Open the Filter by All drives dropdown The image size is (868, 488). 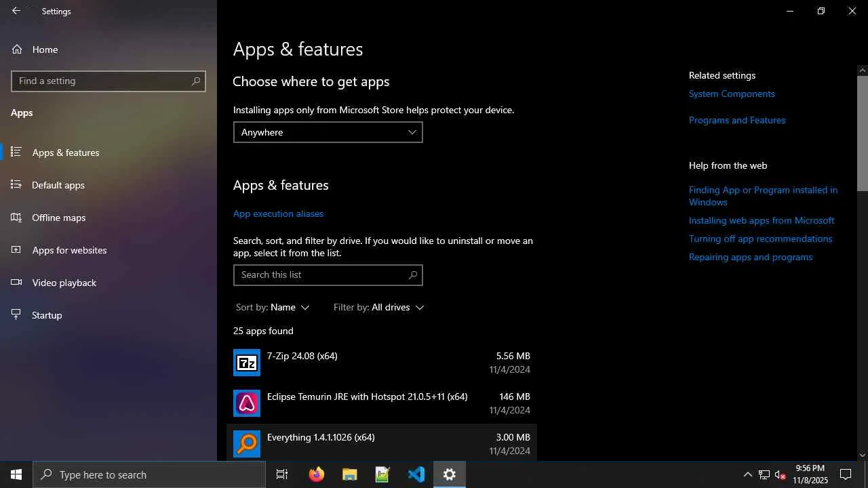click(378, 307)
